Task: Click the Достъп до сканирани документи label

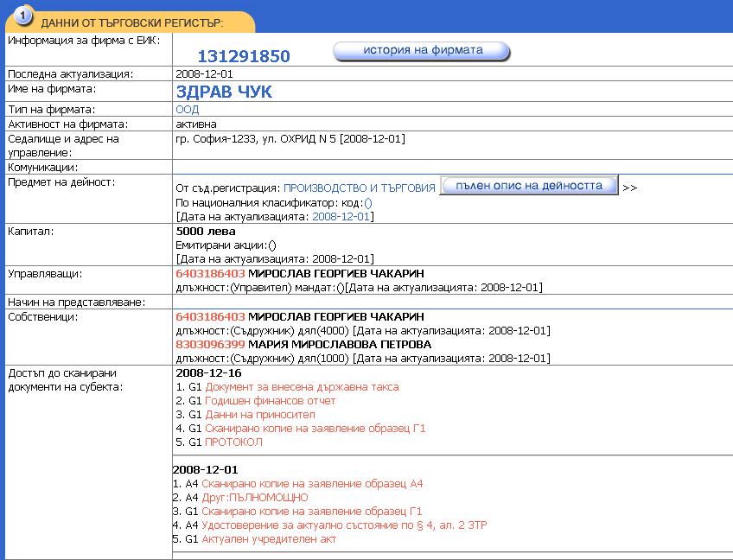Action: (66, 380)
